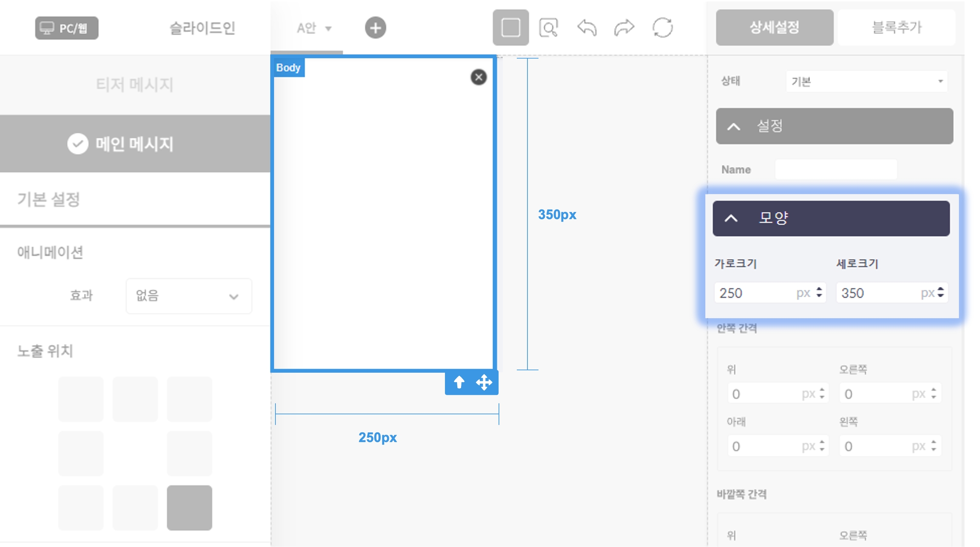980x547 pixels.
Task: Click the undo arrow icon
Action: [x=587, y=28]
